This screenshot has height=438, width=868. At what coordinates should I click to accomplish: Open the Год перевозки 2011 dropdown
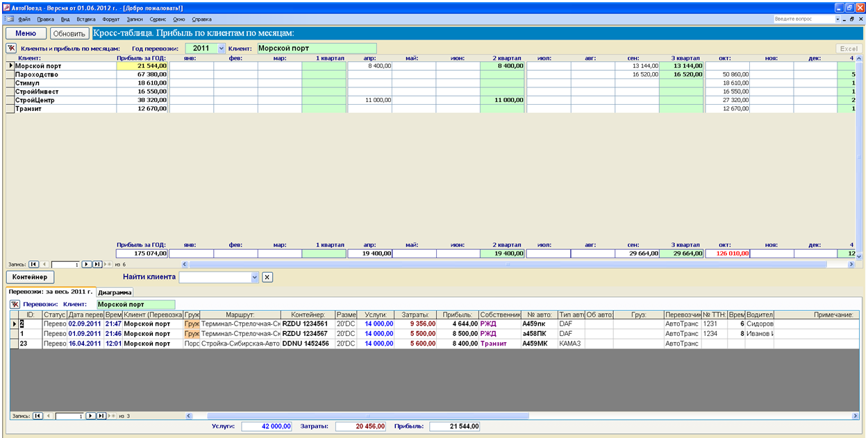[222, 49]
